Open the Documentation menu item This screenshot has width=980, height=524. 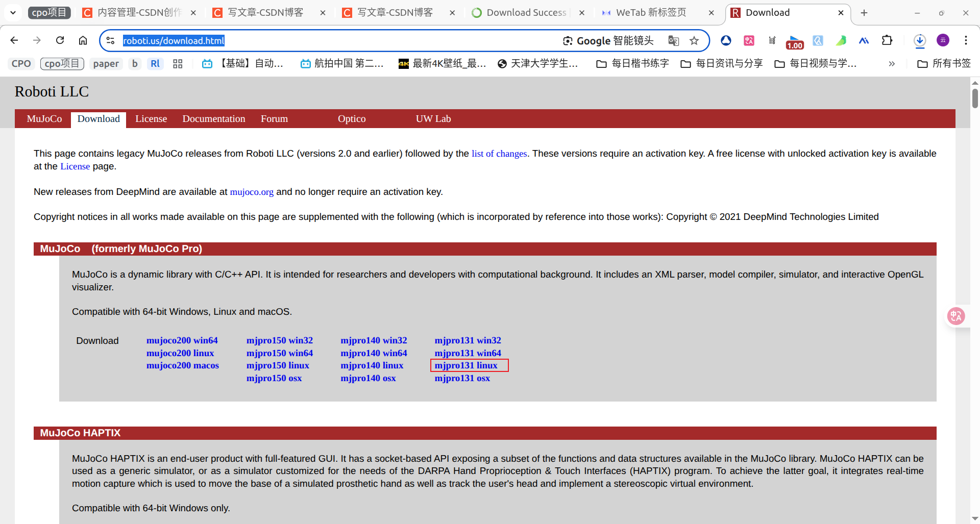(x=214, y=119)
